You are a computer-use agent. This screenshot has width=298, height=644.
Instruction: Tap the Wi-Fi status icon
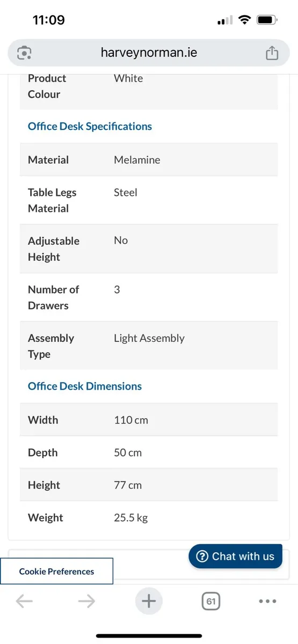(245, 20)
